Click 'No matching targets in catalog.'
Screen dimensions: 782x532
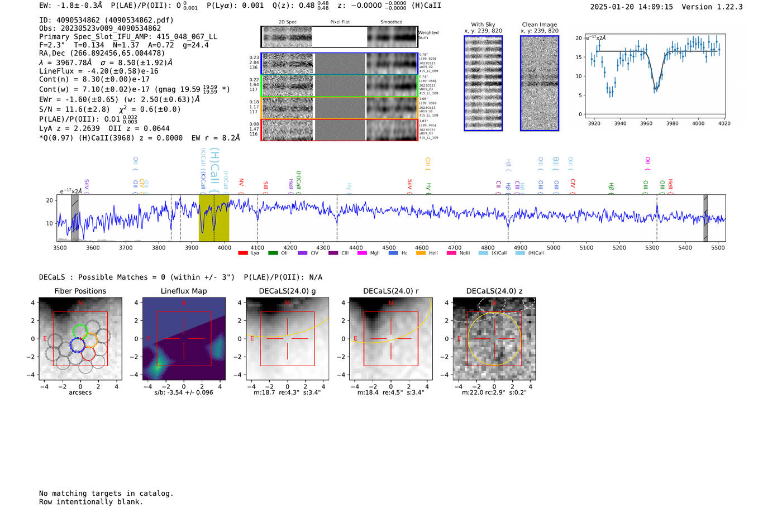(106, 493)
